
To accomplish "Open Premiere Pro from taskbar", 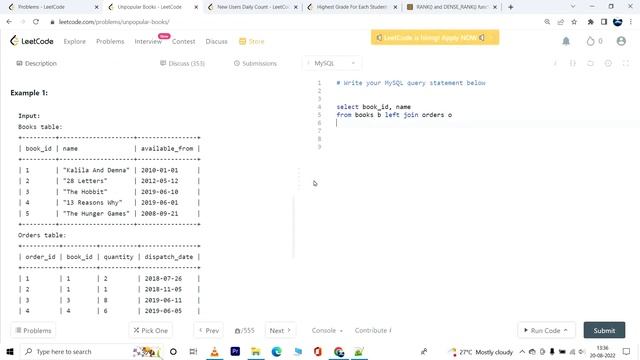I will 235,351.
